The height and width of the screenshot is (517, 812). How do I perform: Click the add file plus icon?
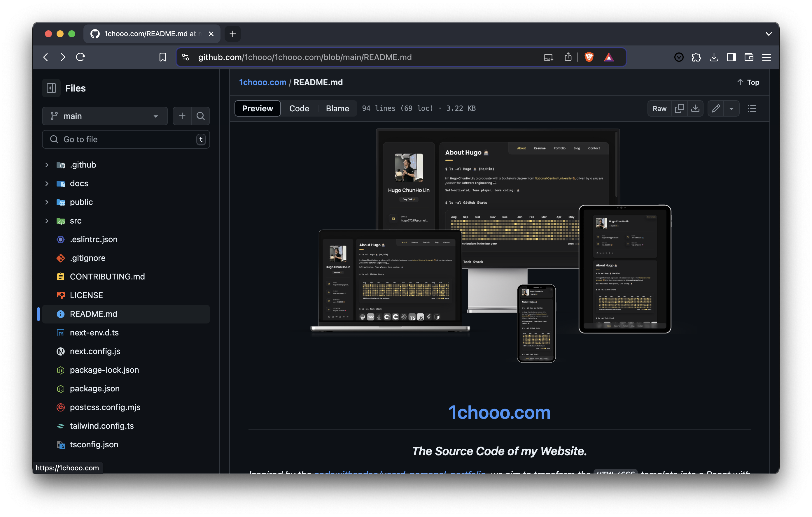click(182, 116)
